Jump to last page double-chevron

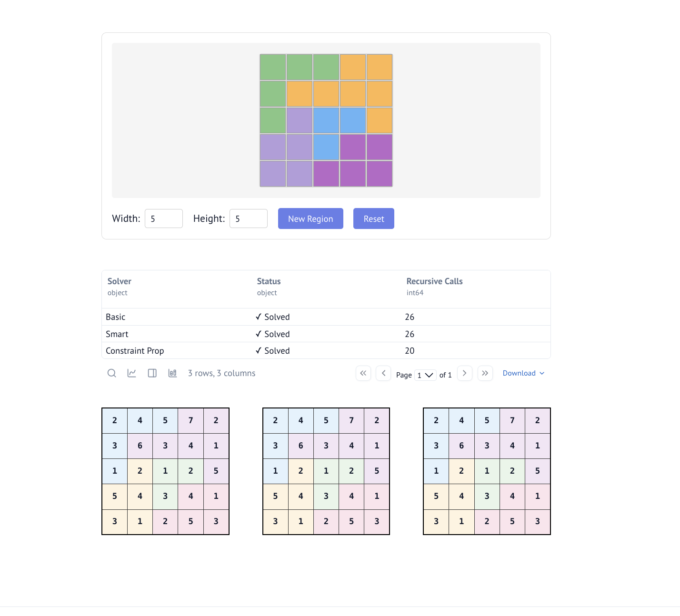(x=485, y=373)
